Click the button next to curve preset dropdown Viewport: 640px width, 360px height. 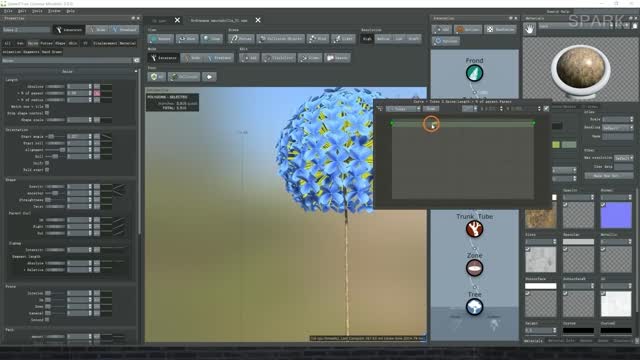[431, 109]
